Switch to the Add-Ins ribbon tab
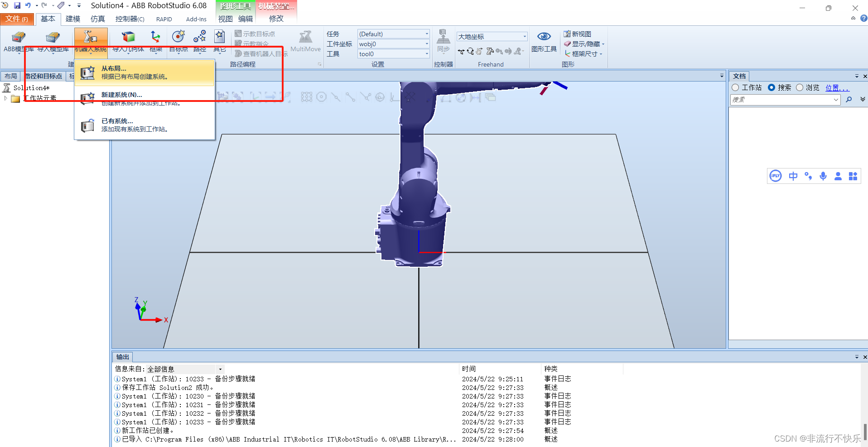The height and width of the screenshot is (447, 868). (x=196, y=19)
